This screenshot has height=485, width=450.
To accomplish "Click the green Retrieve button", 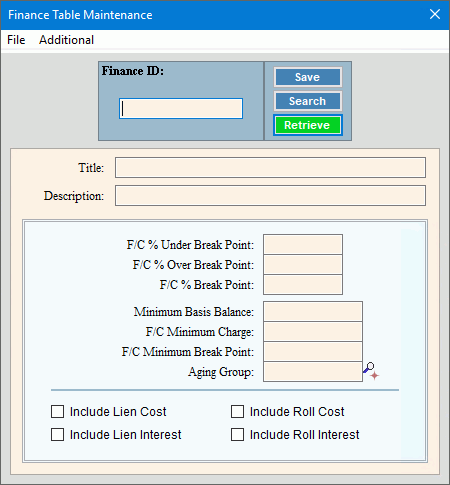I will (x=308, y=125).
